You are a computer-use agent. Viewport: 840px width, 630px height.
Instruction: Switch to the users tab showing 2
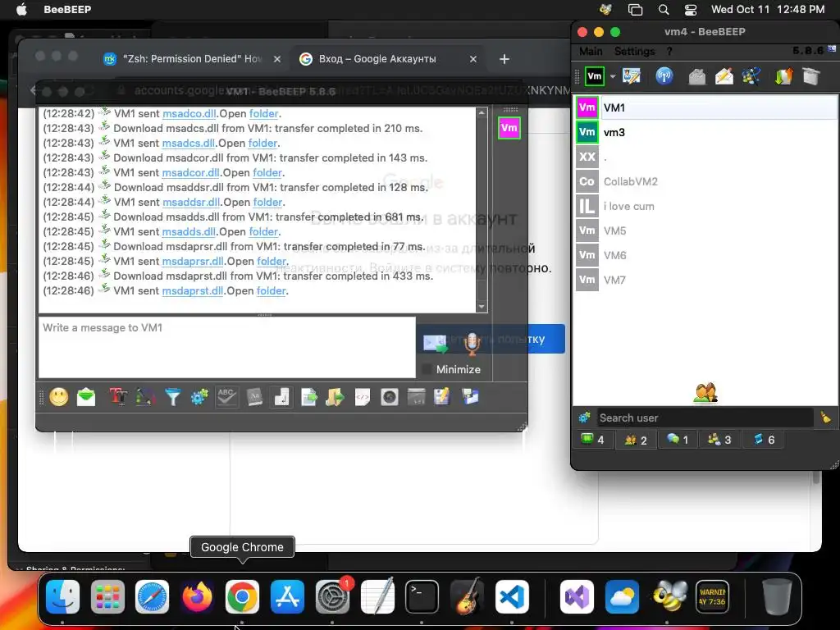tap(636, 440)
